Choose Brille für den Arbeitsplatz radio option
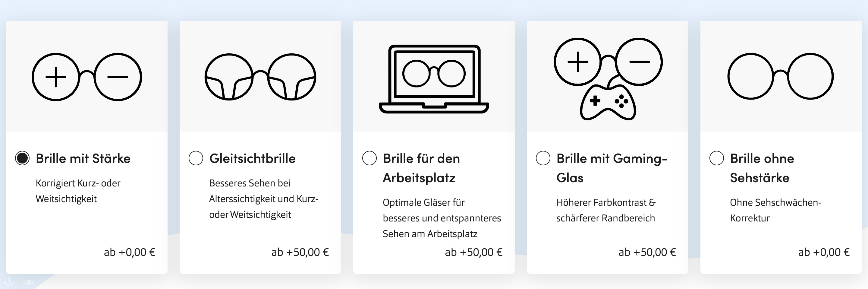The height and width of the screenshot is (289, 868). tap(369, 158)
